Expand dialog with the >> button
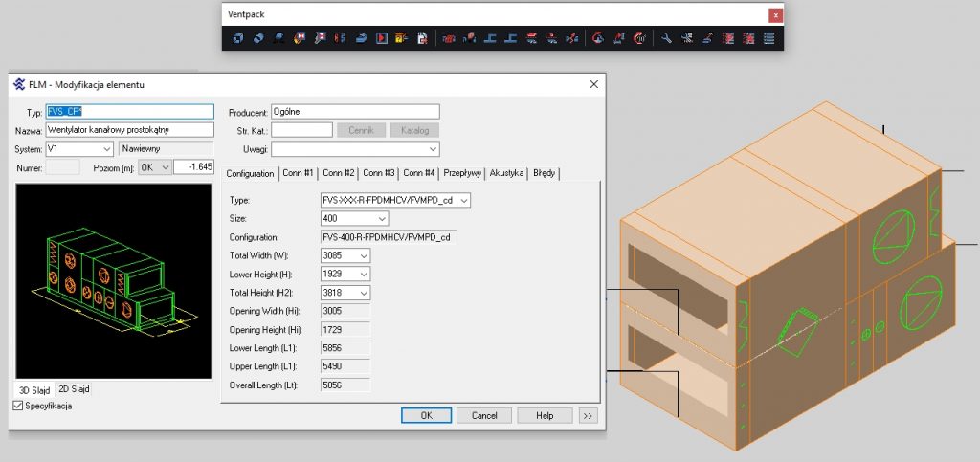 (588, 415)
